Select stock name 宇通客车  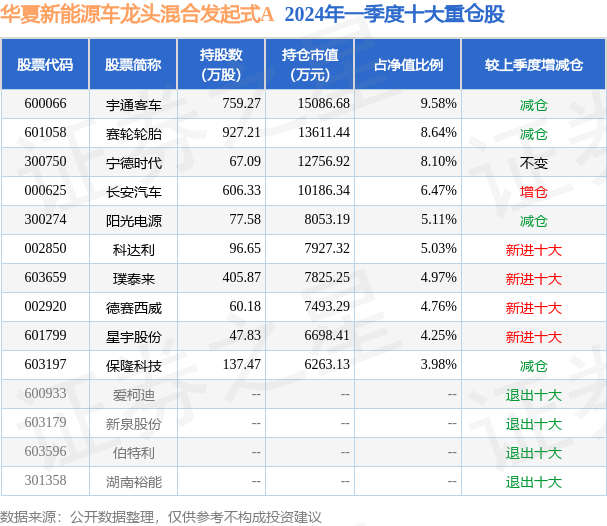click(x=134, y=105)
